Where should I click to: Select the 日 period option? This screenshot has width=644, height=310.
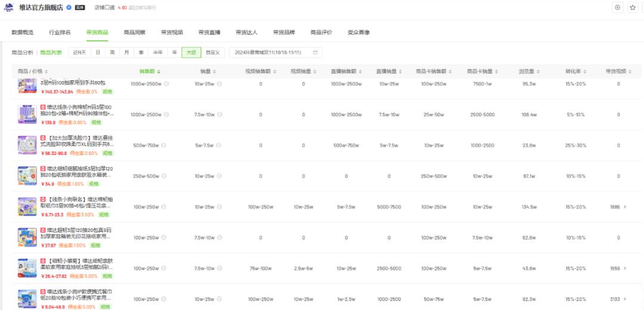[98, 52]
